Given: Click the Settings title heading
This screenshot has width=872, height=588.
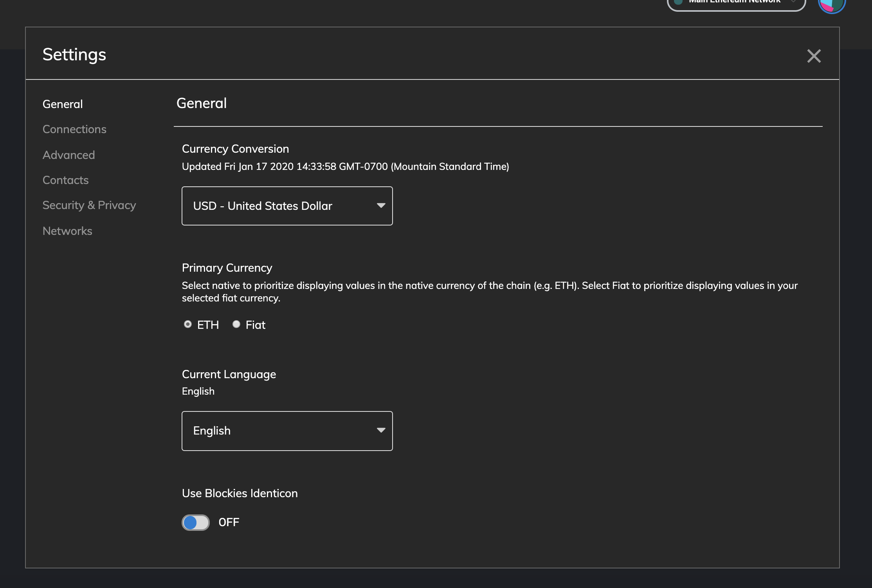Looking at the screenshot, I should pyautogui.click(x=74, y=54).
